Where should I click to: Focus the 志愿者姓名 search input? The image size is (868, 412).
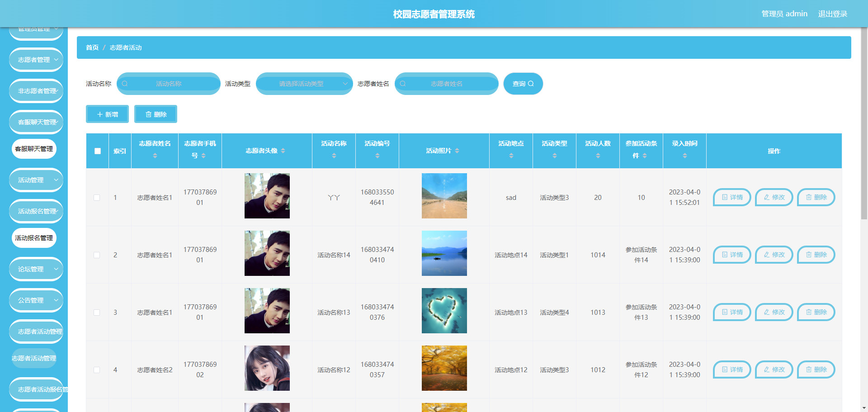click(447, 84)
